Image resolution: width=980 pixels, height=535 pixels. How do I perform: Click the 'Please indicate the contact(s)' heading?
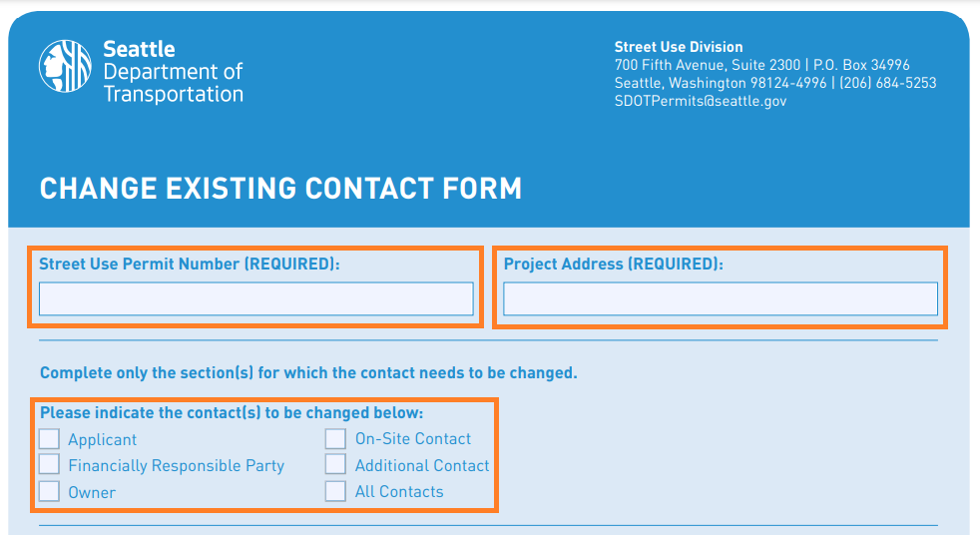click(232, 412)
